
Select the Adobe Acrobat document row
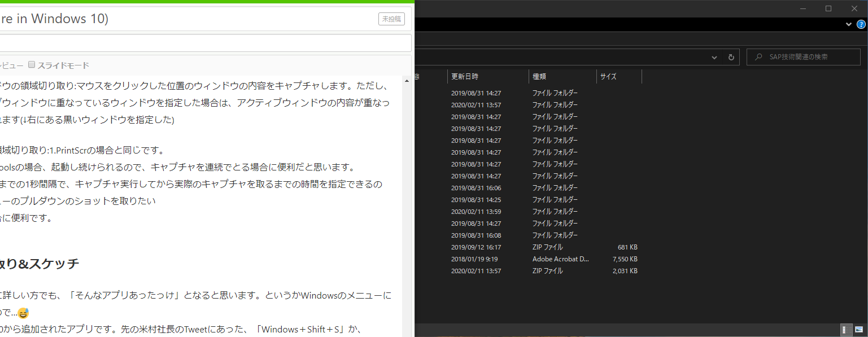[559, 259]
